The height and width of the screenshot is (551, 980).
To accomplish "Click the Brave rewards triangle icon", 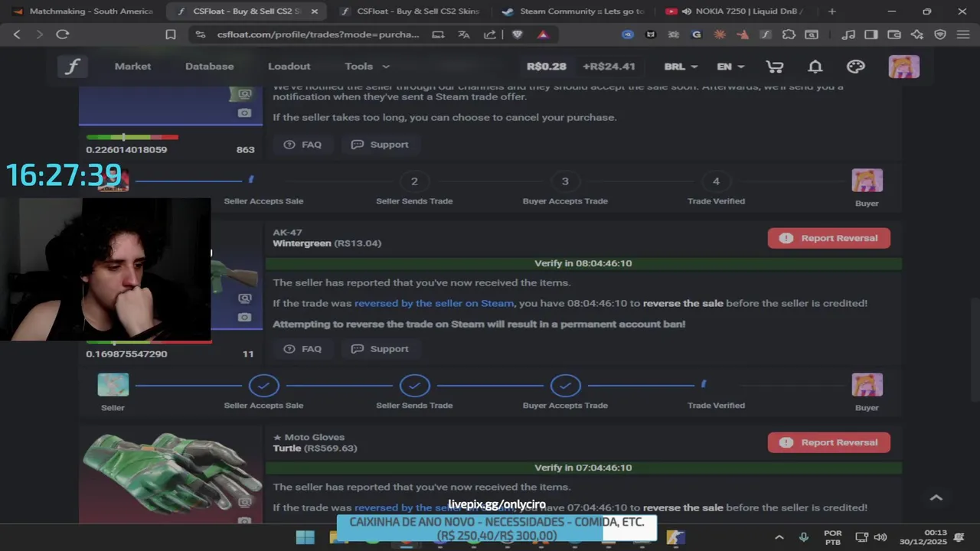I will [543, 34].
